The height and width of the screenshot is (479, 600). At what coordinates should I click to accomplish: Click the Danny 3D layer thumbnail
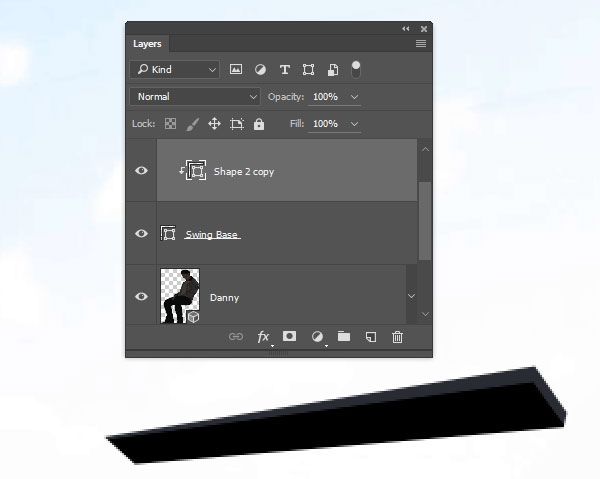pyautogui.click(x=180, y=296)
